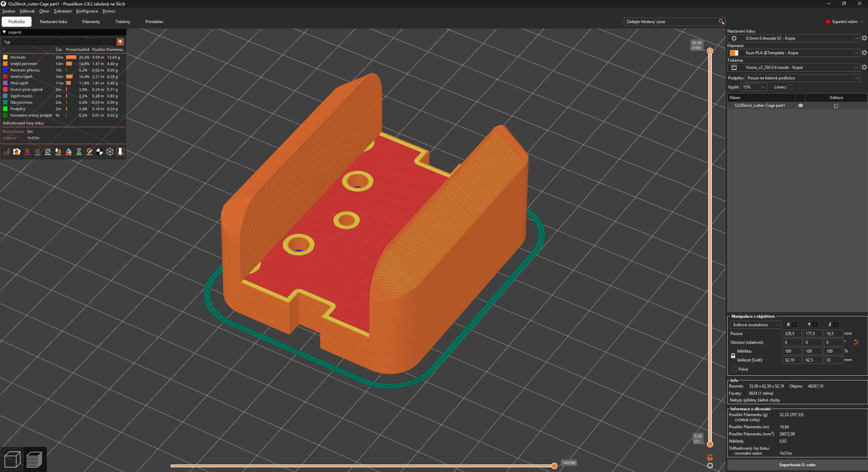Open the search magnifier icon
The height and width of the screenshot is (472, 868).
pos(721,22)
